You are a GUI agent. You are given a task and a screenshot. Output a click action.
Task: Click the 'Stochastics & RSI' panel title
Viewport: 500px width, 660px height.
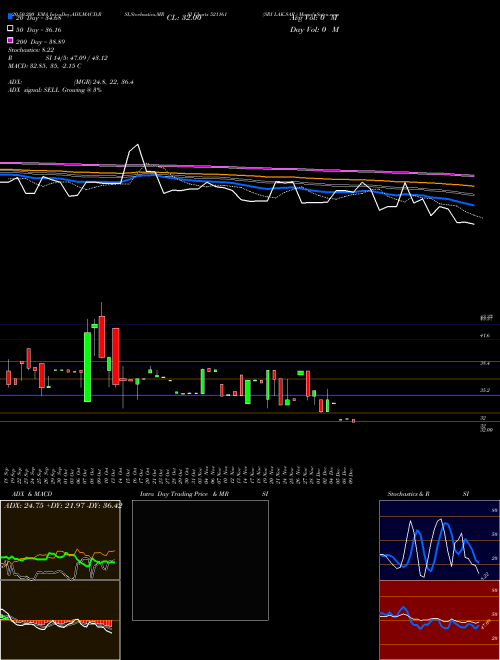click(428, 494)
